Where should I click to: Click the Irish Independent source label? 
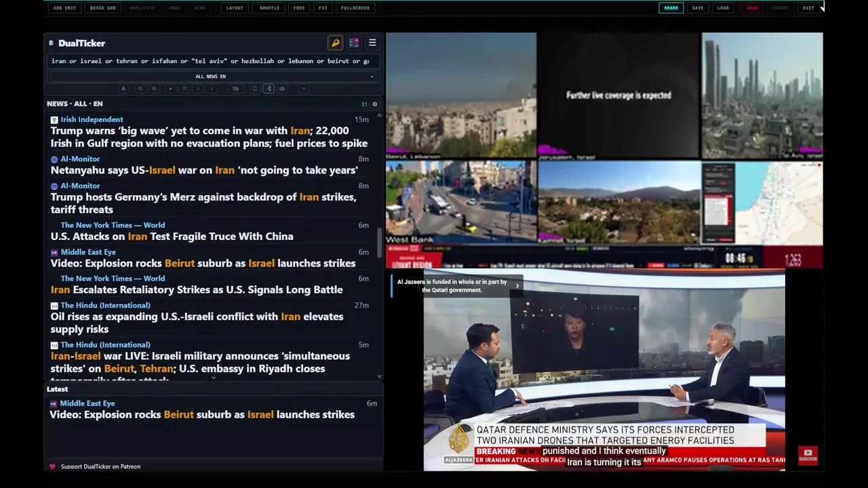tap(92, 119)
